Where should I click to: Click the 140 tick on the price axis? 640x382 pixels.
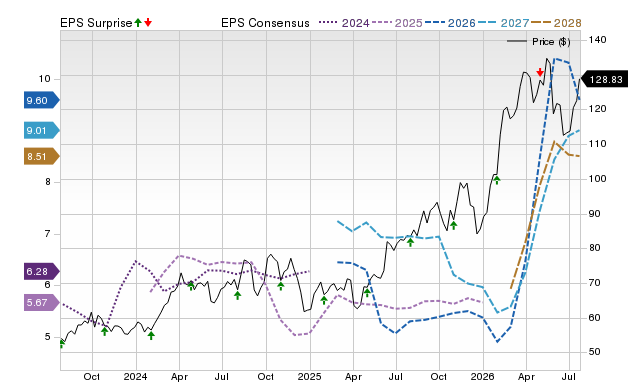[x=598, y=40]
